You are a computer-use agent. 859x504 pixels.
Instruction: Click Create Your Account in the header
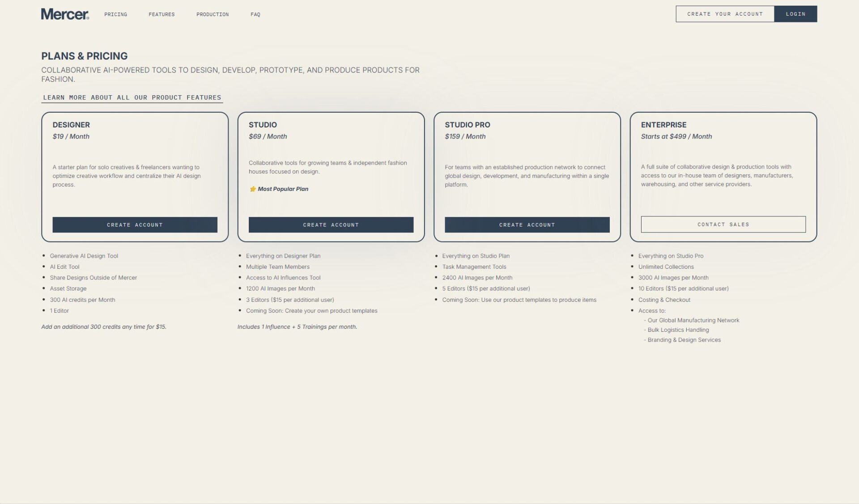(725, 14)
